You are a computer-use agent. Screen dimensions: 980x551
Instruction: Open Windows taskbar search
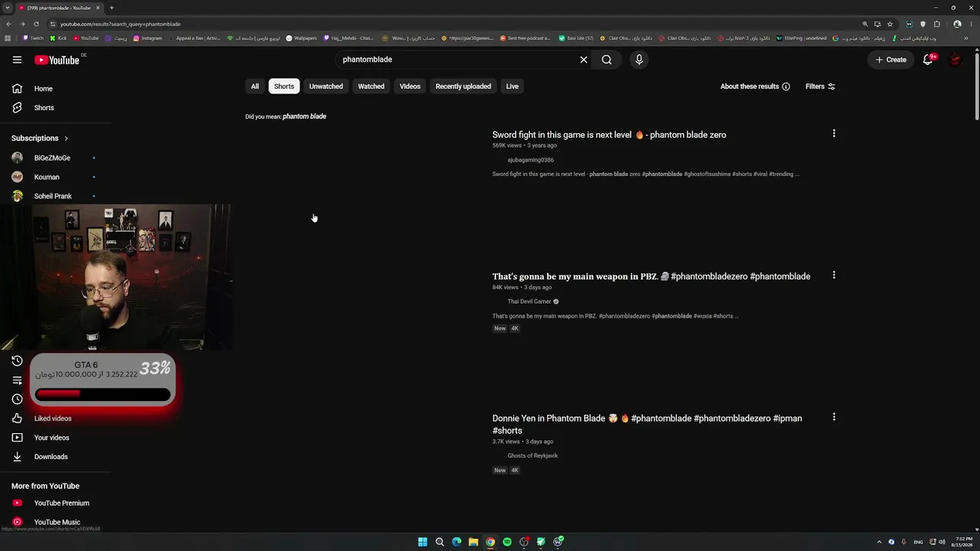439,542
